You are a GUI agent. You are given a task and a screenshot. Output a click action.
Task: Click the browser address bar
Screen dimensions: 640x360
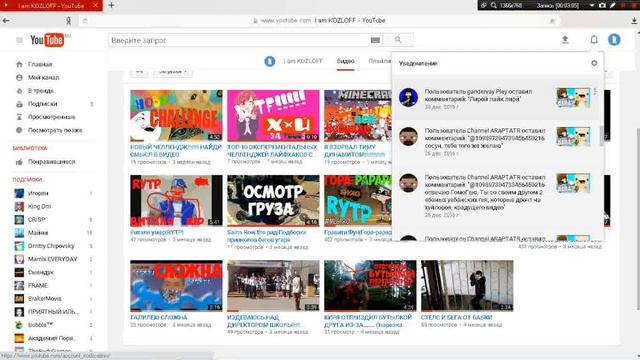click(318, 20)
